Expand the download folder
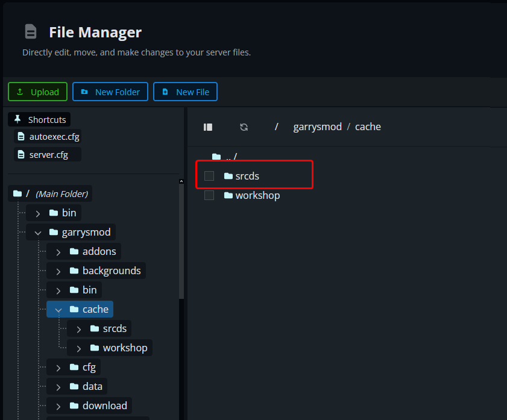 (x=58, y=406)
